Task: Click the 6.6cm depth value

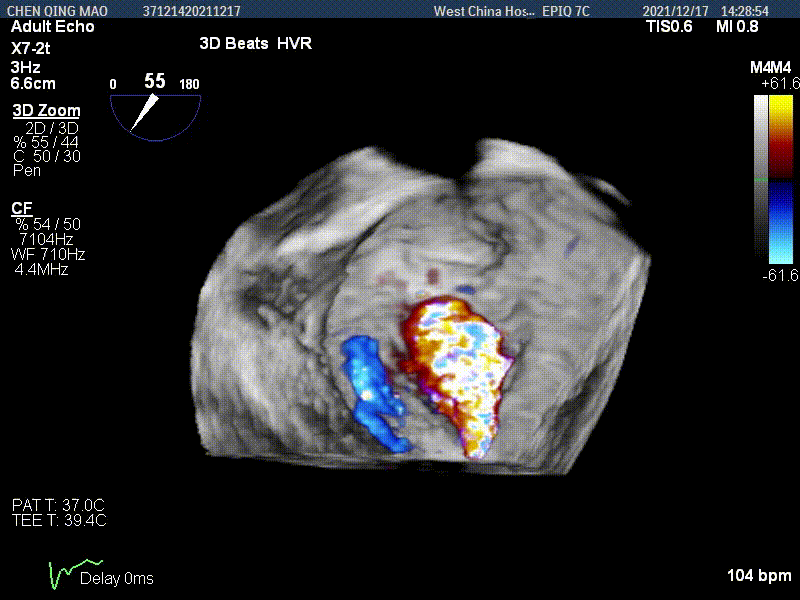Action: (33, 83)
